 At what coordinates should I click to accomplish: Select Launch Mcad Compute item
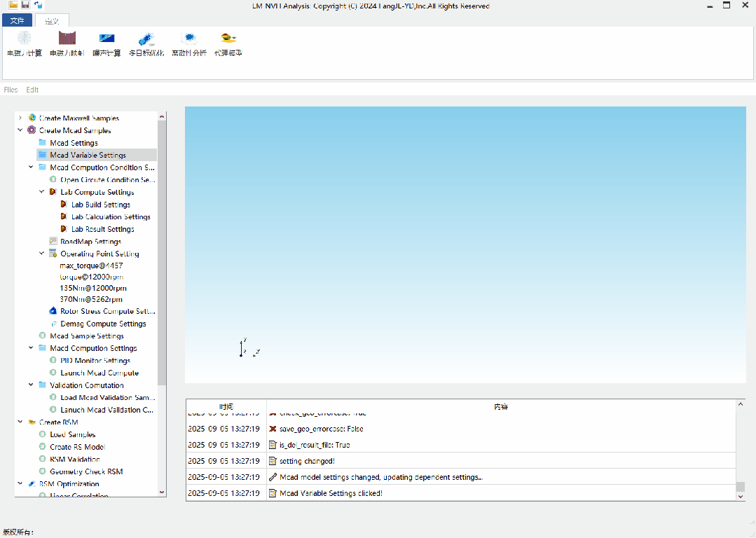tap(99, 373)
